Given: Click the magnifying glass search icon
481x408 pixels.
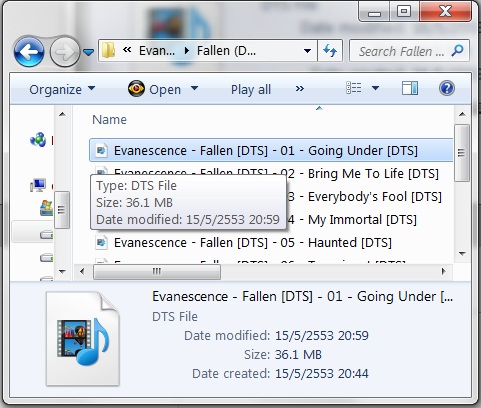Looking at the screenshot, I should [x=457, y=51].
